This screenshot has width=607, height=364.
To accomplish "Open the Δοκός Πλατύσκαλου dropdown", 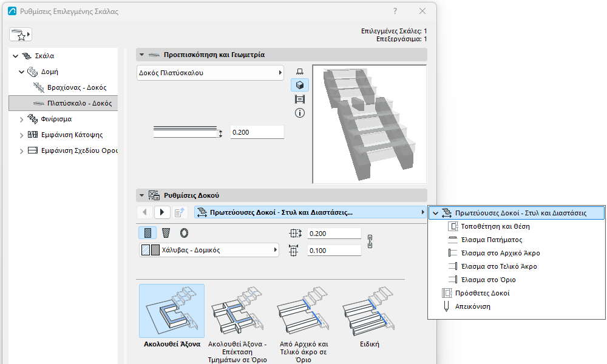I will coord(210,73).
